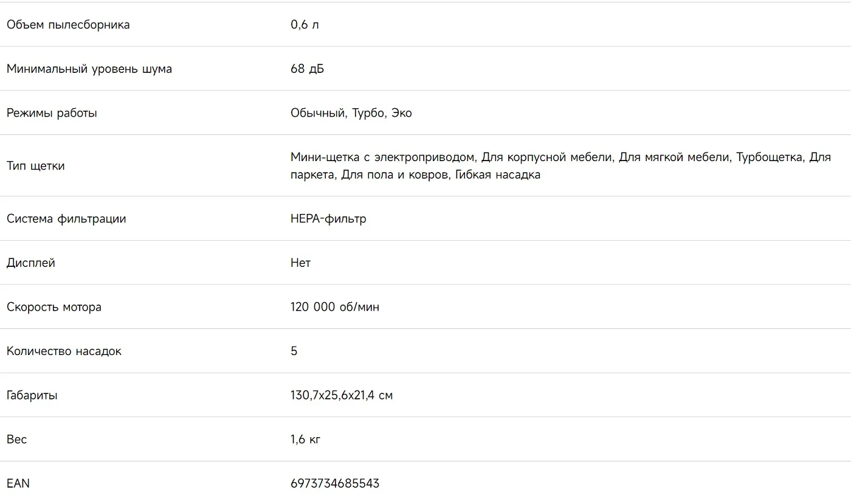Click the 'Дисплей' row label
Image resolution: width=851 pixels, height=504 pixels.
pyautogui.click(x=31, y=263)
